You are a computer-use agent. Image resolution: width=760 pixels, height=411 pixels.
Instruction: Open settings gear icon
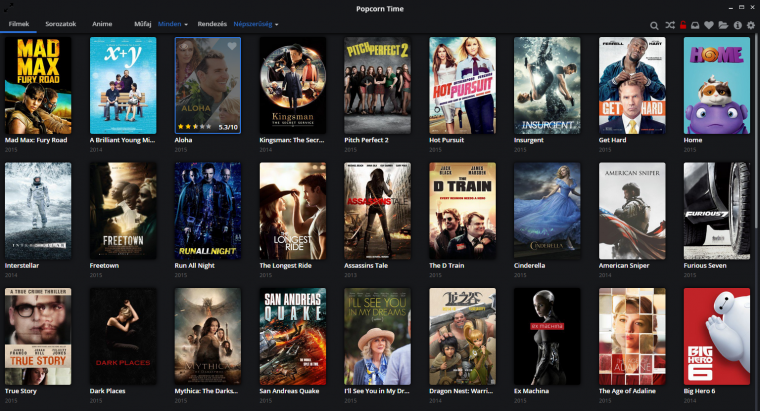[751, 25]
